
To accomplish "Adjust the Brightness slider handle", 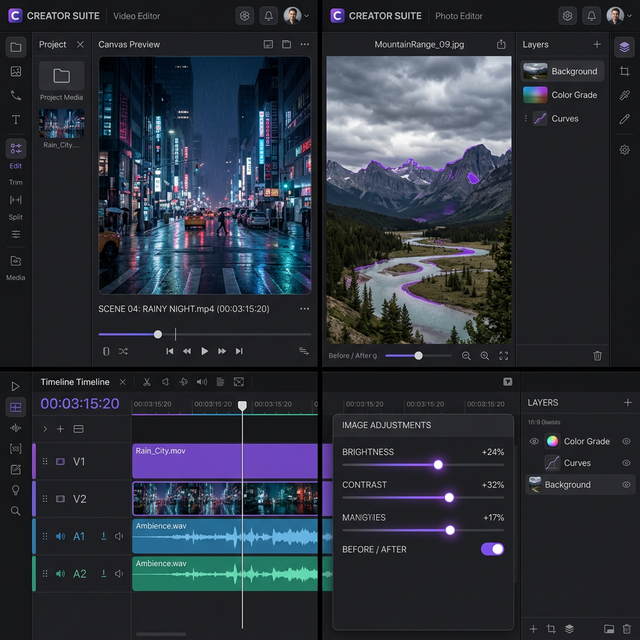I will (438, 464).
